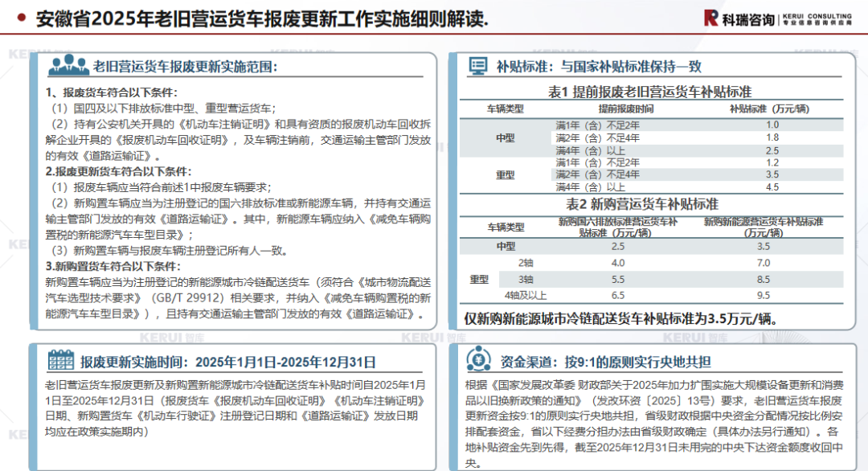Click the line 3.新购置货车符合以下条件
Image resolution: width=868 pixels, height=471 pixels.
tap(112, 266)
